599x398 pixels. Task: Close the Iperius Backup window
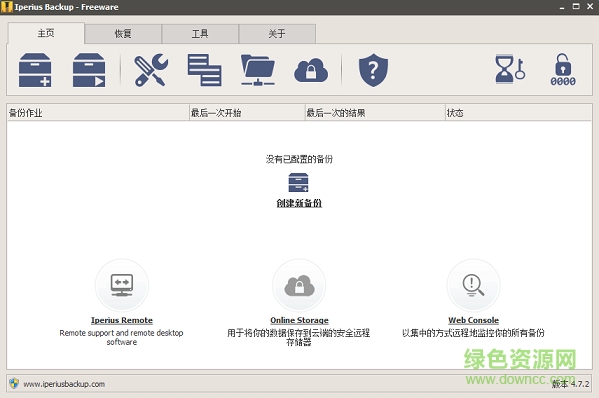[590, 6]
